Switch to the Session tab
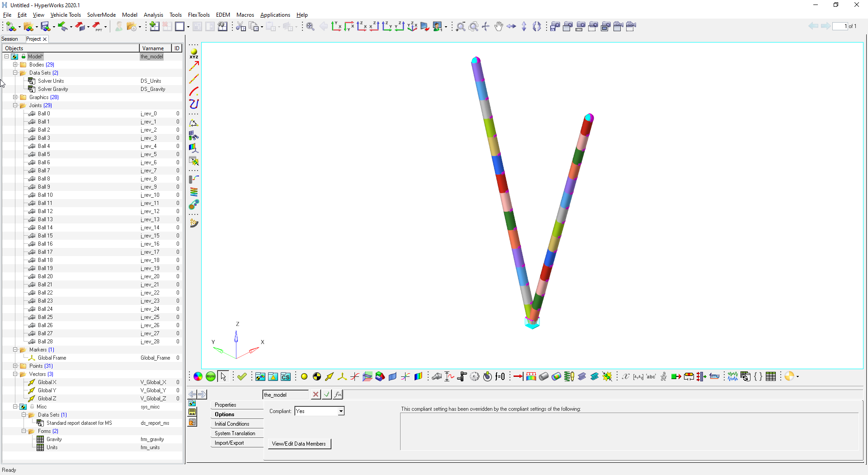The width and height of the screenshot is (868, 475). 10,39
